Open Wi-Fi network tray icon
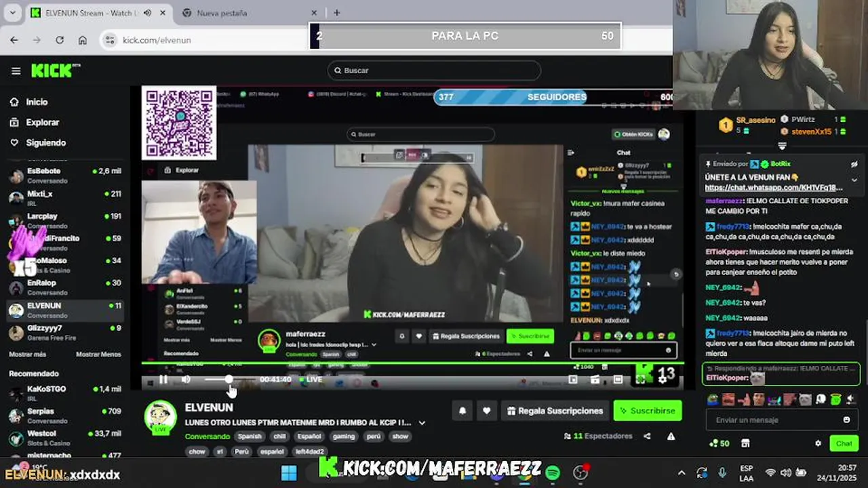The width and height of the screenshot is (868, 488). tap(770, 472)
